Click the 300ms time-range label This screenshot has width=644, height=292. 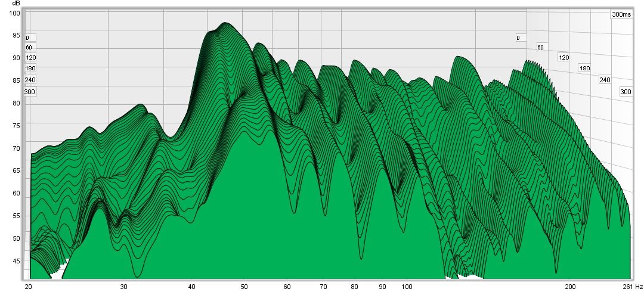tap(621, 14)
